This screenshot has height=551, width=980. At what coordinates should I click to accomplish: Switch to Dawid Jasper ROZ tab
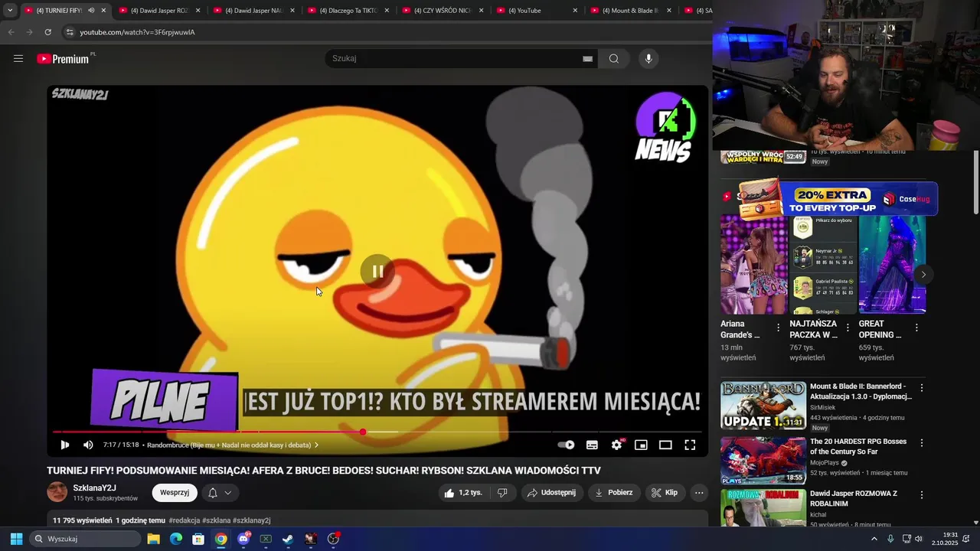[x=159, y=11]
